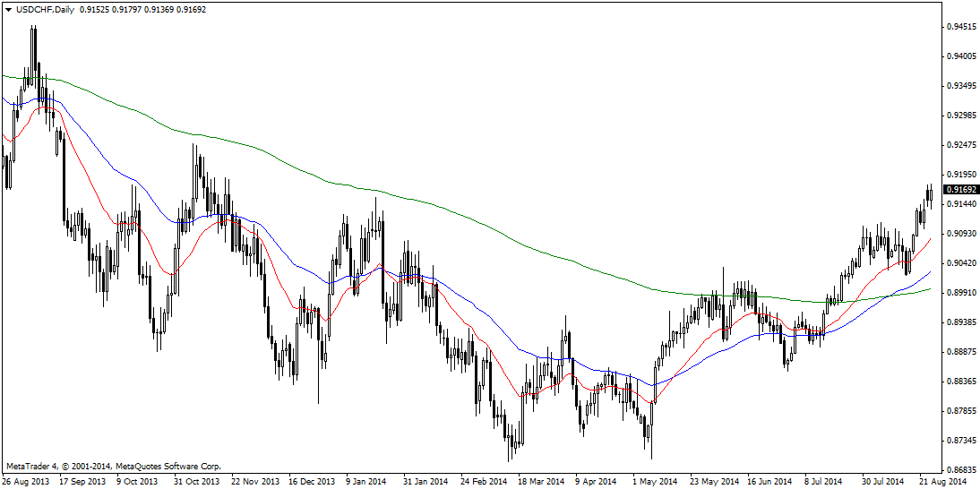Click the 16 Dec 2013 date label
This screenshot has width=980, height=489.
tap(312, 481)
